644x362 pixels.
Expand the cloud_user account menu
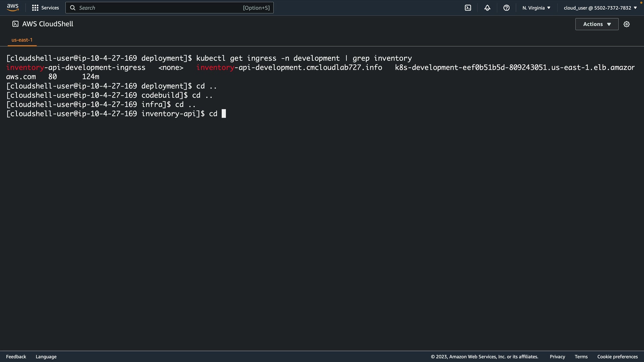click(x=600, y=8)
